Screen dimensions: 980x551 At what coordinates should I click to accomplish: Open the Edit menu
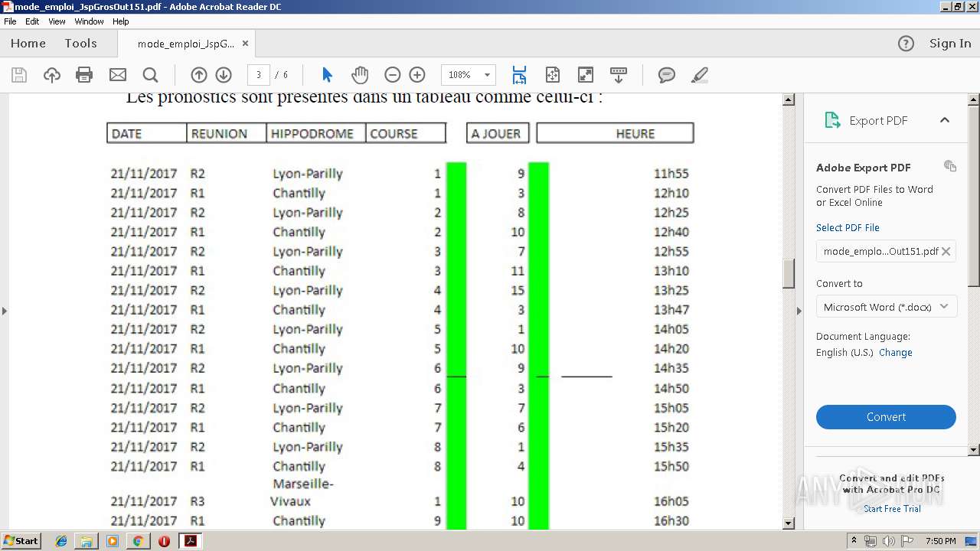tap(32, 21)
